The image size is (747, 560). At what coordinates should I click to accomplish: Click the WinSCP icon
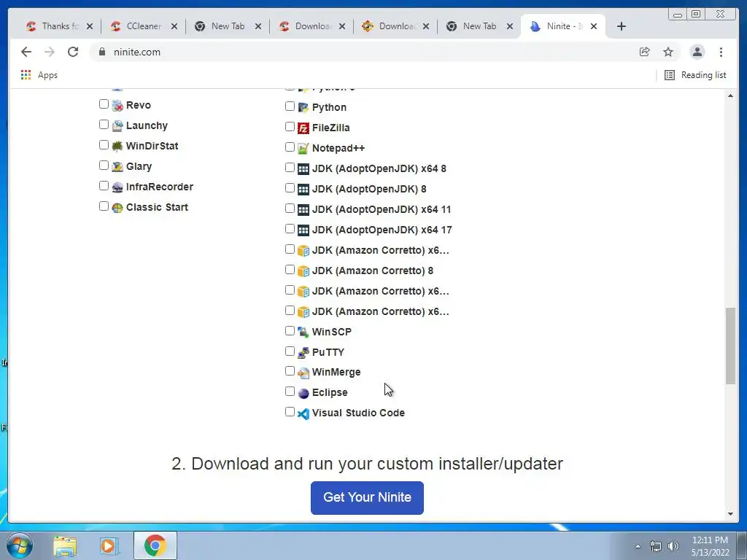(303, 332)
